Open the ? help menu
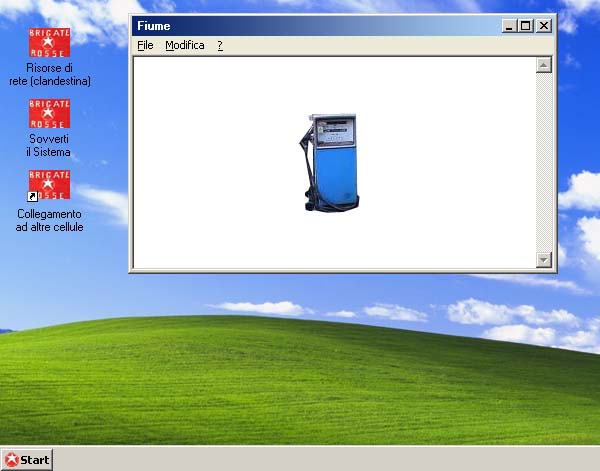The height and width of the screenshot is (471, 600). tap(220, 46)
